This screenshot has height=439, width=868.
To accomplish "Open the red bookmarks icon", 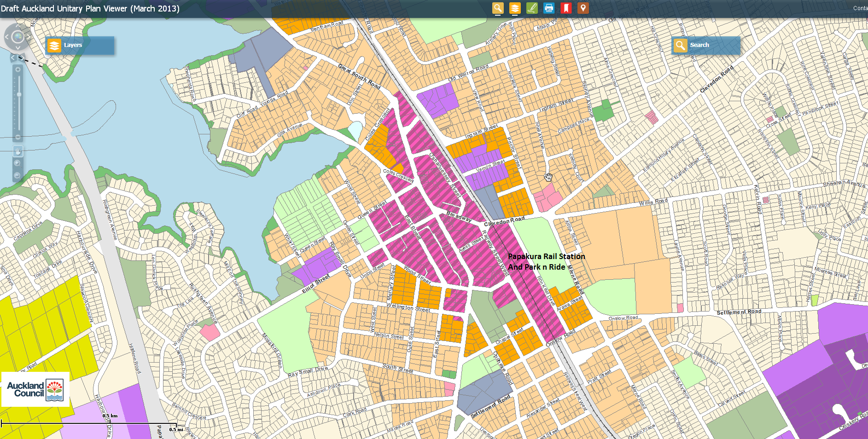I will pyautogui.click(x=566, y=8).
